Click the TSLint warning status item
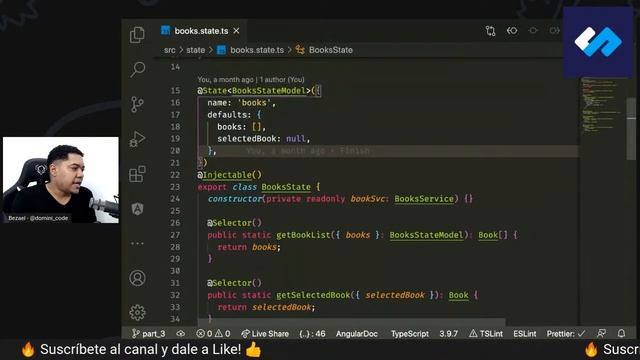640x360 pixels. pos(486,333)
